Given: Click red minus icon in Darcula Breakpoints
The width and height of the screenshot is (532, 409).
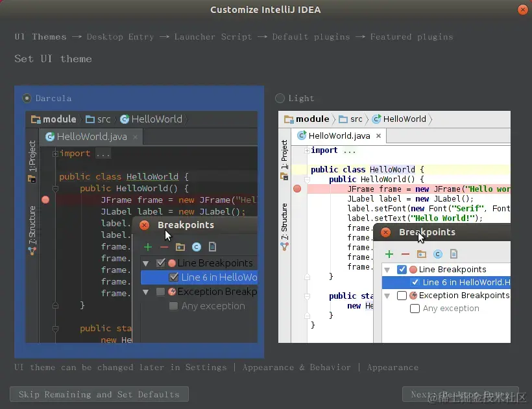Looking at the screenshot, I should (164, 247).
